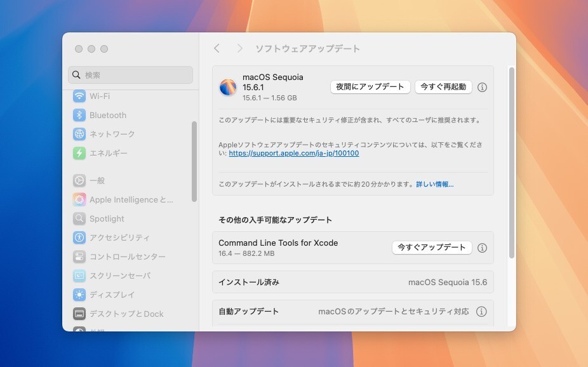
Task: Click the search magnifier icon
Action: (76, 74)
